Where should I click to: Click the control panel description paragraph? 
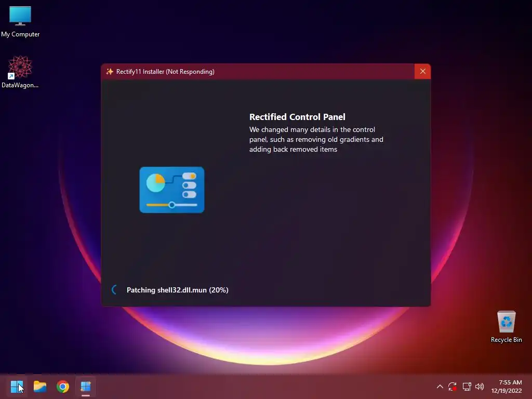pyautogui.click(x=316, y=139)
